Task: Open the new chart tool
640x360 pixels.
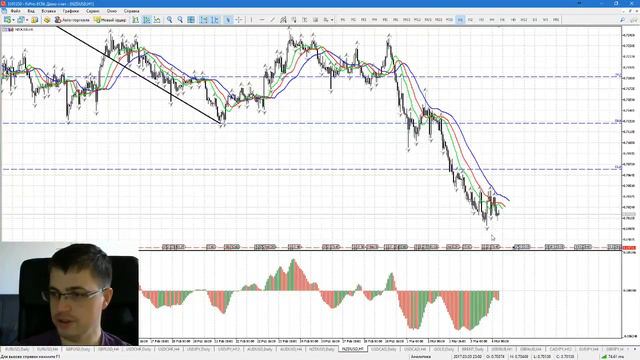Action: pyautogui.click(x=7, y=20)
